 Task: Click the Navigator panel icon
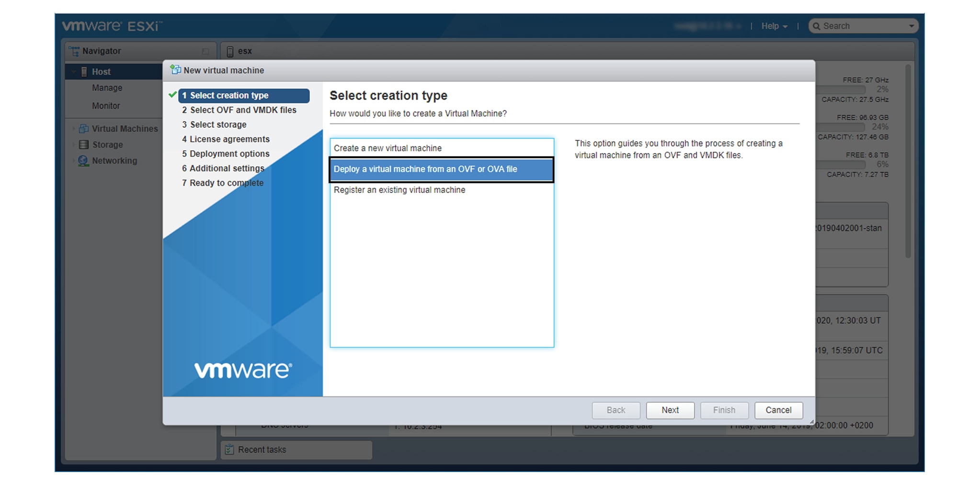pyautogui.click(x=74, y=51)
